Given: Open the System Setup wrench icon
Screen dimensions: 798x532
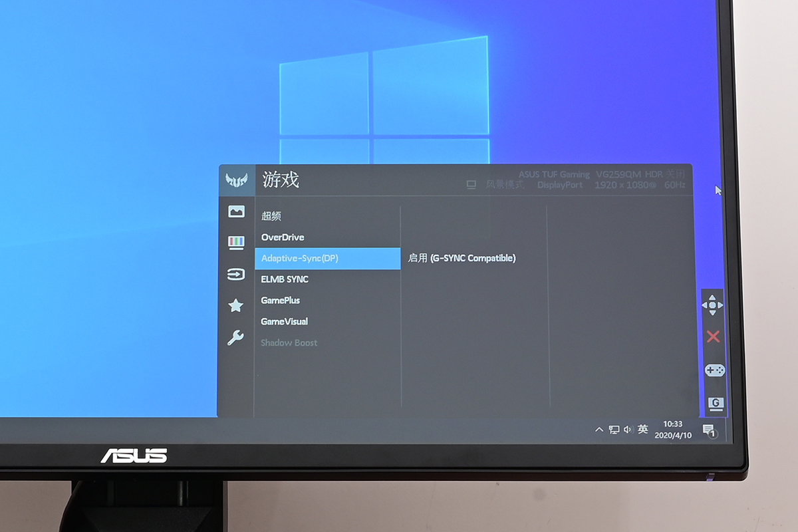Looking at the screenshot, I should point(236,338).
